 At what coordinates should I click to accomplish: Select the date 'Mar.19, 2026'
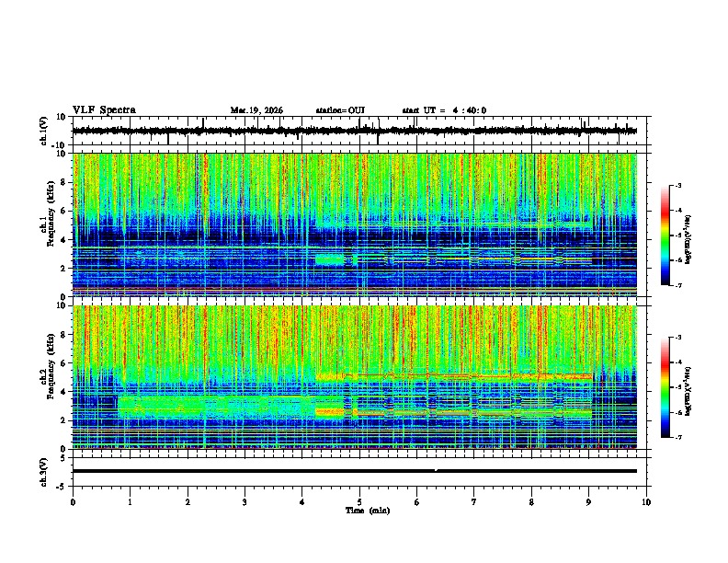tap(256, 110)
